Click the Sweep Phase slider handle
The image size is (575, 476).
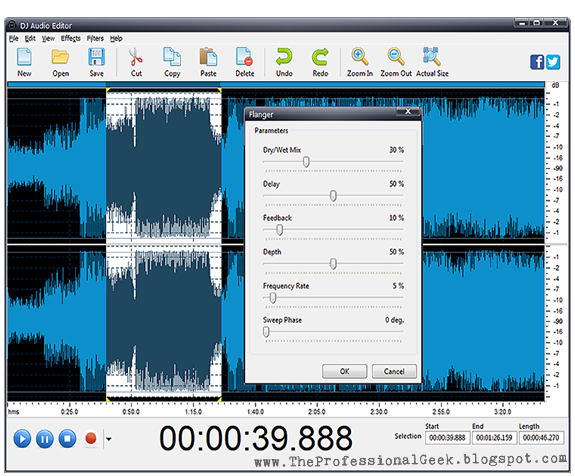(x=266, y=332)
